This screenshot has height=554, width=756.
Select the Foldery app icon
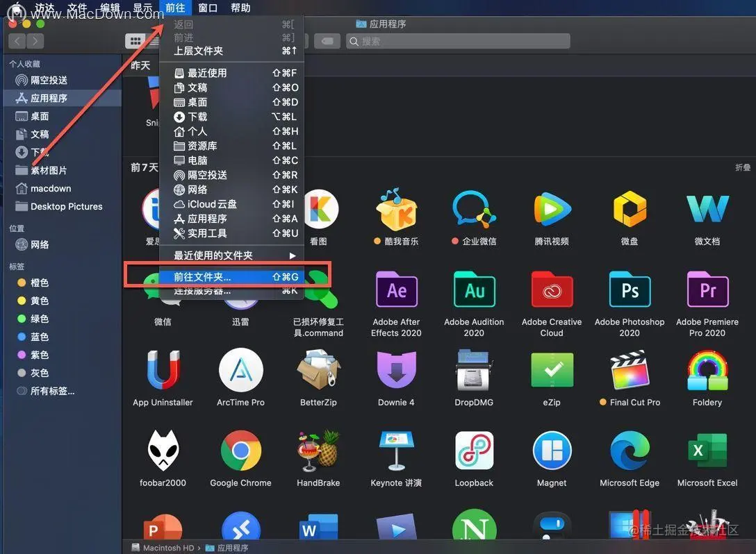[707, 370]
